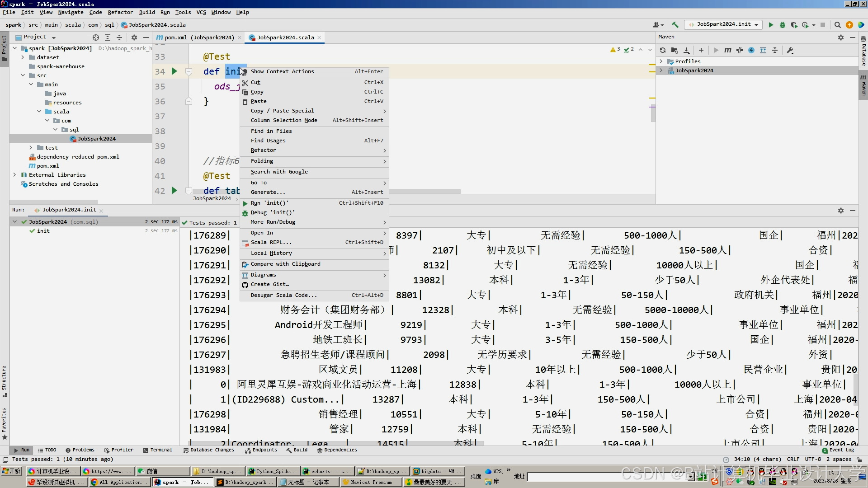Switch to pom.xml (JobSpark2024) tab

tap(199, 38)
